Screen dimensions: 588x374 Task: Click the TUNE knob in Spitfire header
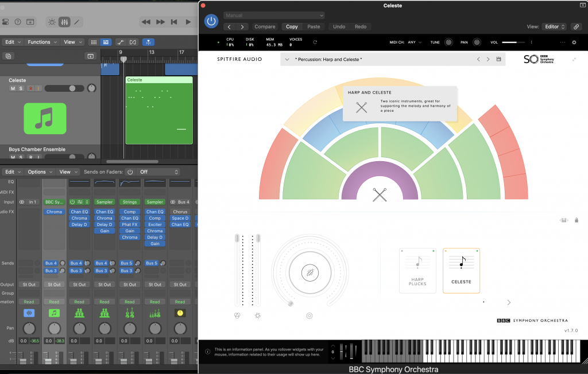click(x=448, y=42)
